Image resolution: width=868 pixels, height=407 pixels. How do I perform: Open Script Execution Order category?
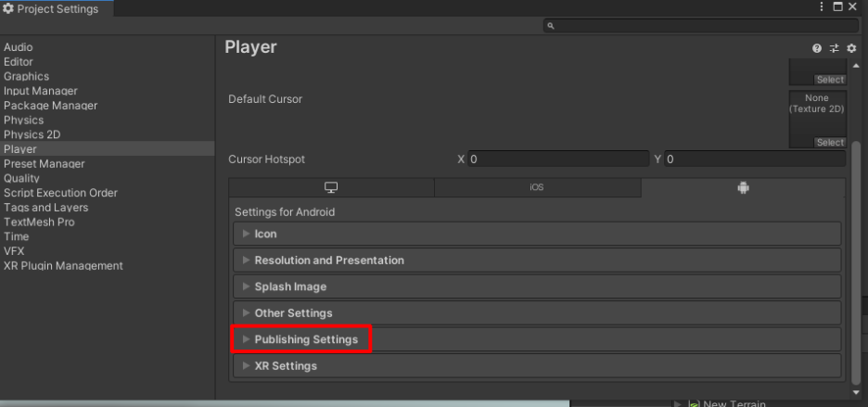pos(60,193)
